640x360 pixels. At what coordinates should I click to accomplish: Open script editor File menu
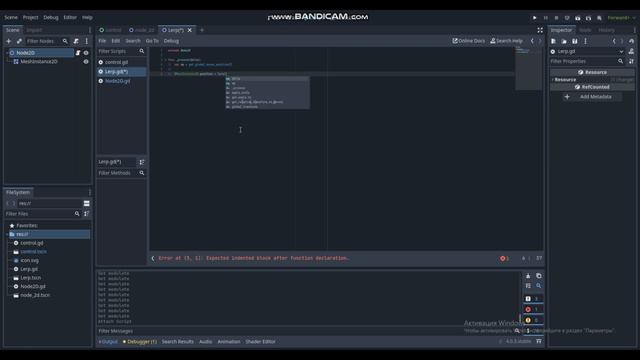click(x=102, y=41)
